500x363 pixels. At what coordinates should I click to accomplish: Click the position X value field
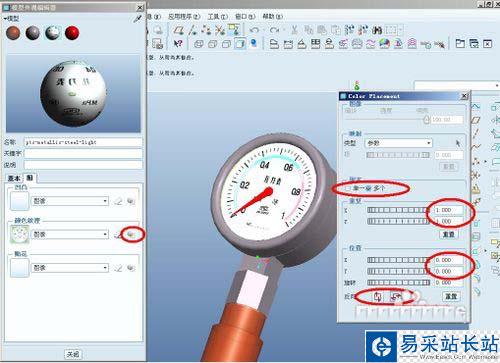tap(449, 260)
